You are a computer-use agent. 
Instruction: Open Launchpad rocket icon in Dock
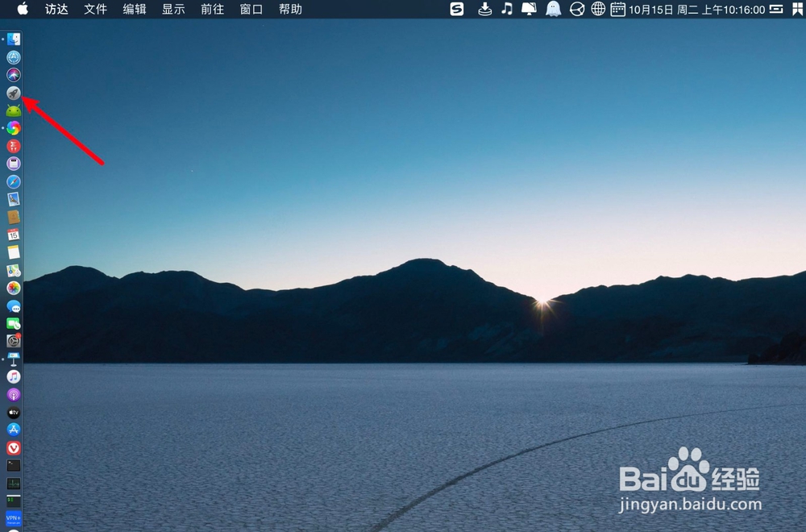pyautogui.click(x=14, y=93)
